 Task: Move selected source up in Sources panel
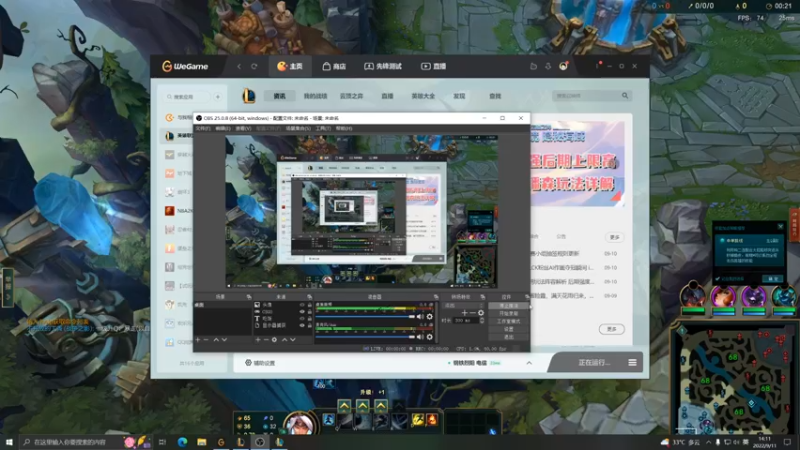click(x=285, y=340)
